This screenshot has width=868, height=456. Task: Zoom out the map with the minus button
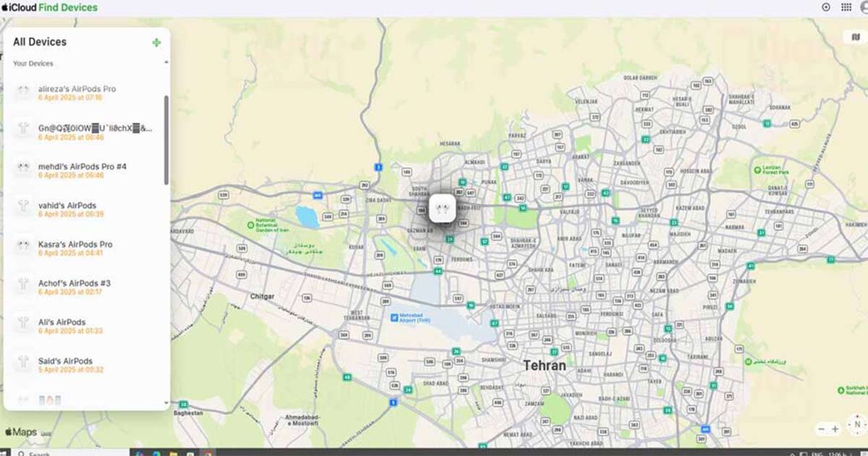(821, 429)
